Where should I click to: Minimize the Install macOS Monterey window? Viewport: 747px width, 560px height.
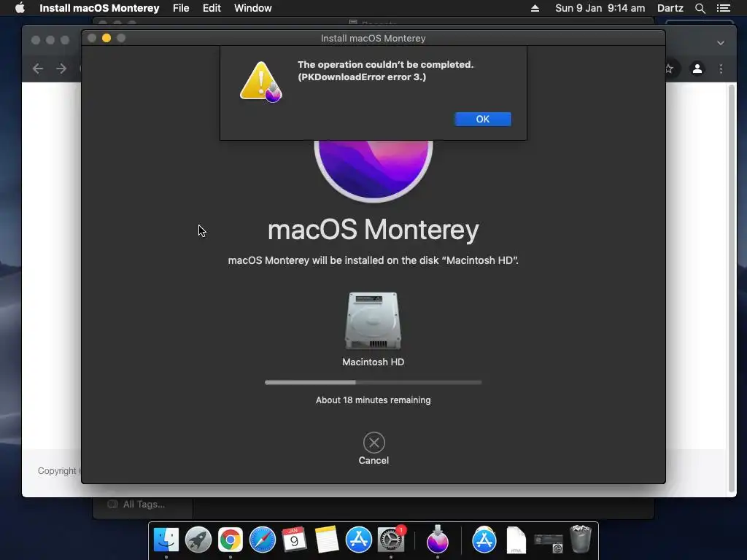click(x=107, y=38)
